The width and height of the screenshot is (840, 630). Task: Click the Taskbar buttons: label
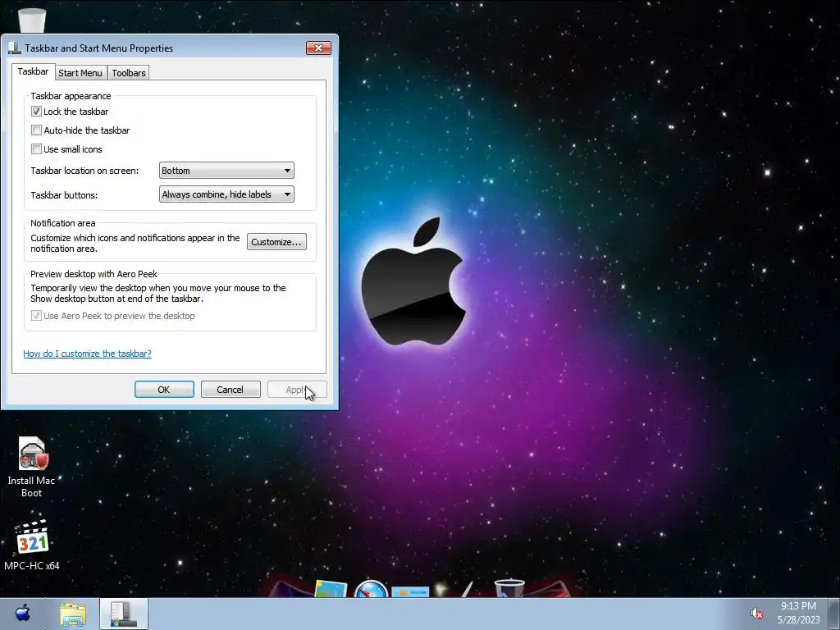[x=64, y=195]
